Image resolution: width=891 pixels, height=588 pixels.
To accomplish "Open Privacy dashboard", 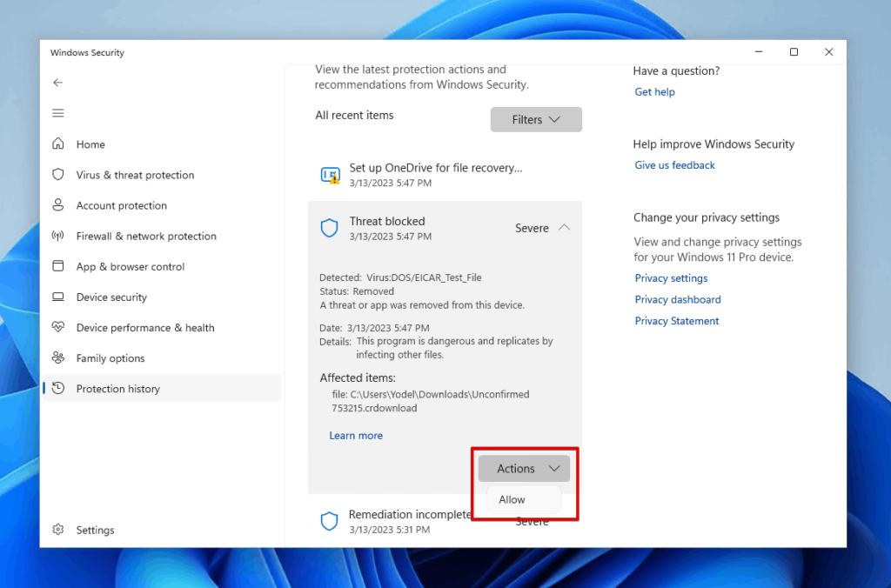I will click(x=678, y=299).
